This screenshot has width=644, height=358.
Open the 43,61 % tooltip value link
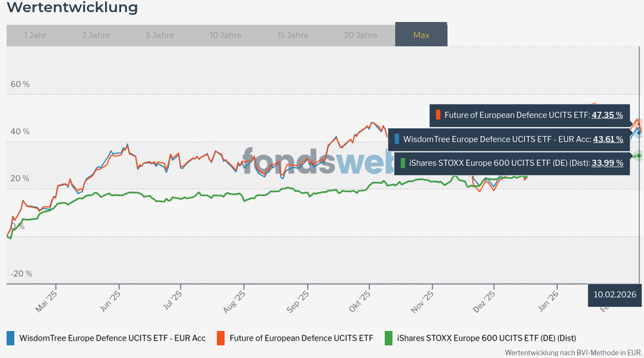point(608,139)
